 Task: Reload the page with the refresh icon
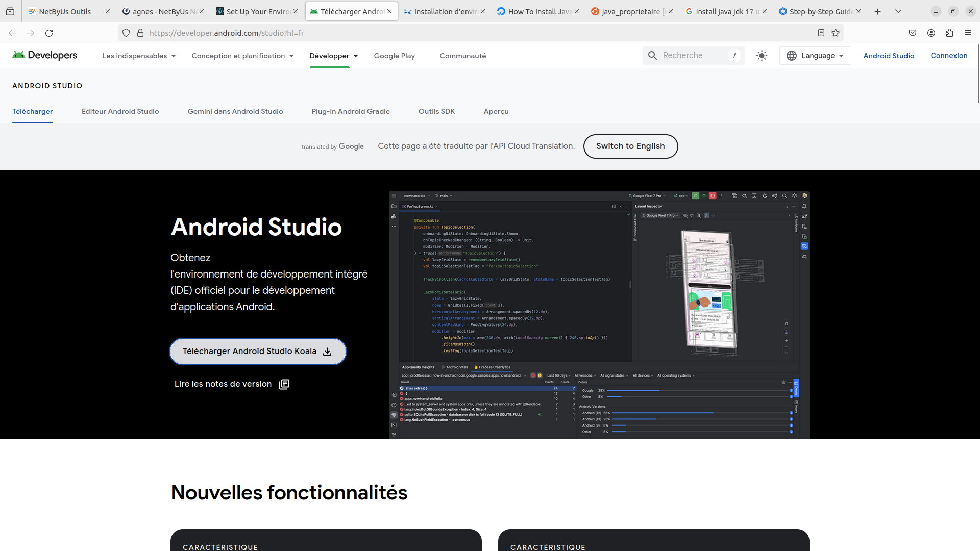point(49,33)
